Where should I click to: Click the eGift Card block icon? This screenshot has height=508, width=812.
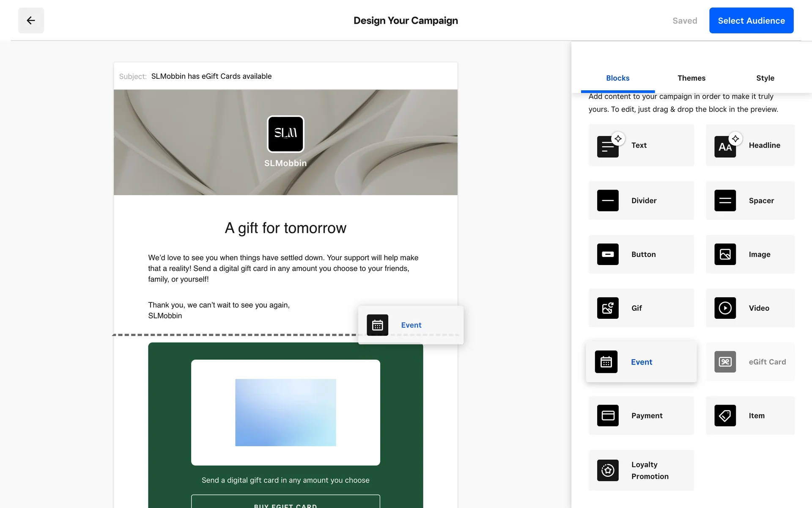(725, 362)
